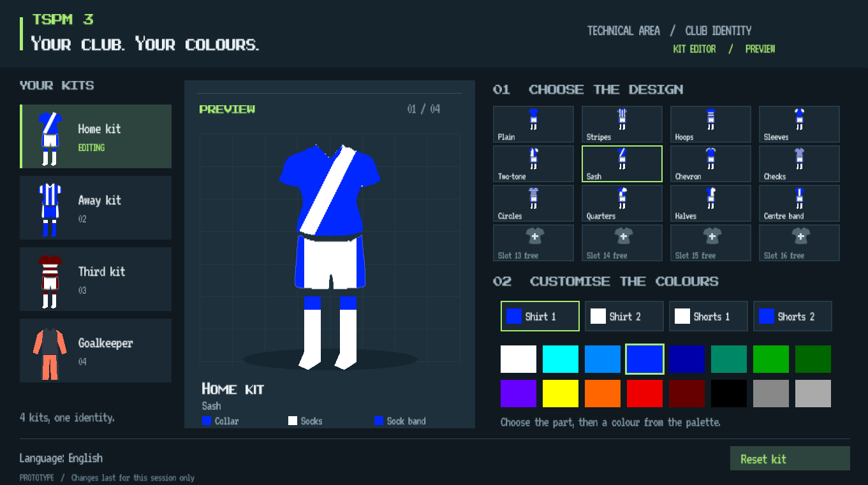Go to Technical Area breadcrumb
This screenshot has height=485, width=868.
pyautogui.click(x=623, y=31)
